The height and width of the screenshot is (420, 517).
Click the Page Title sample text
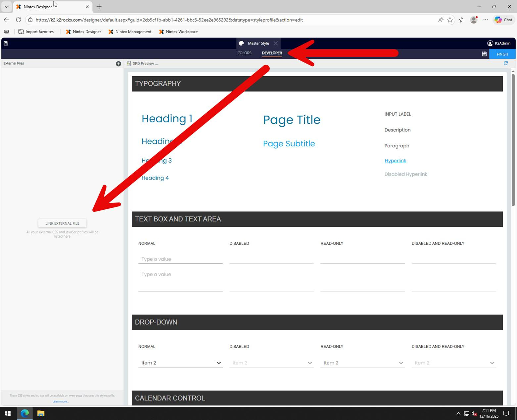(x=292, y=120)
